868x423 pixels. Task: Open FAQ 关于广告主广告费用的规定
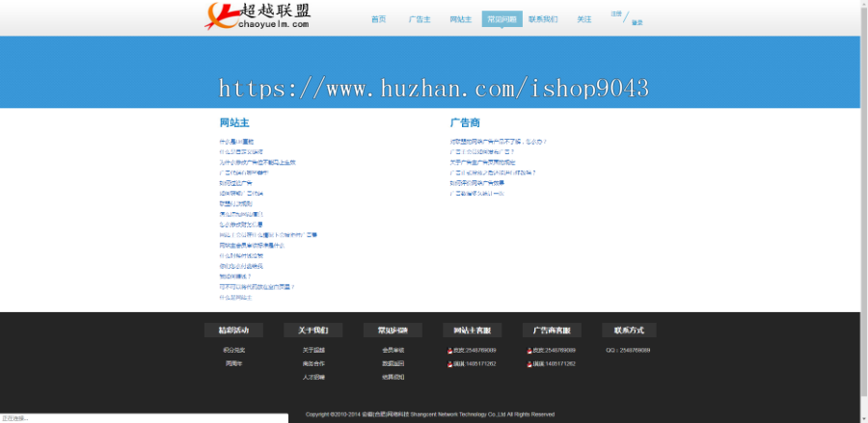pyautogui.click(x=483, y=162)
